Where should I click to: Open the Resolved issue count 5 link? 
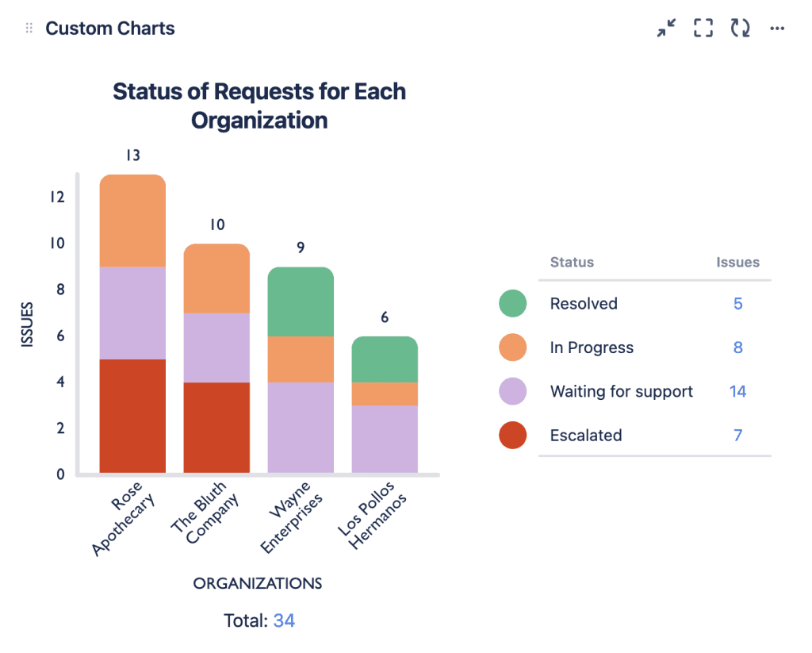[737, 303]
